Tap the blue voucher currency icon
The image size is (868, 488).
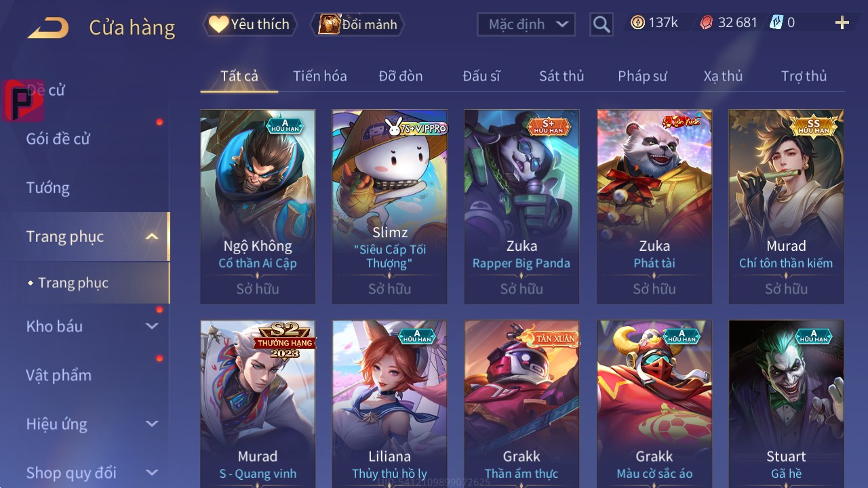(776, 22)
